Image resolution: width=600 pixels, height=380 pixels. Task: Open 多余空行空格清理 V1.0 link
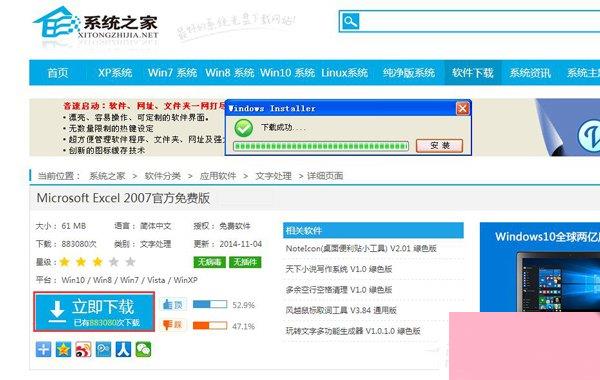click(339, 290)
